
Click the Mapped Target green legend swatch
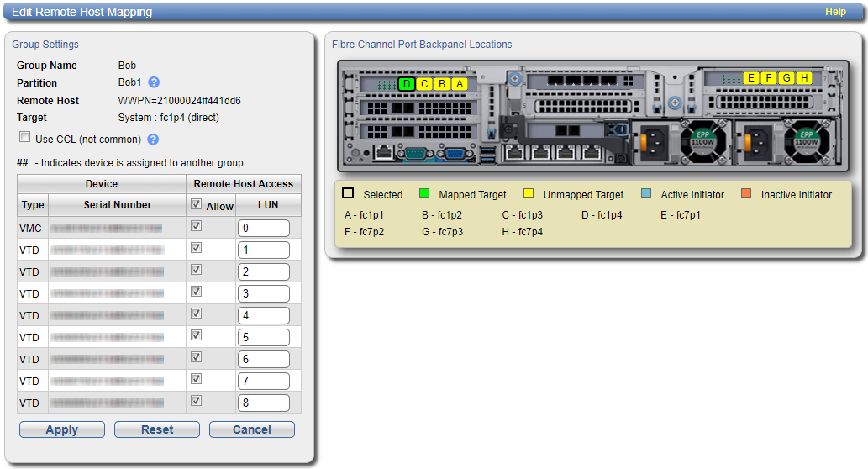(x=424, y=194)
